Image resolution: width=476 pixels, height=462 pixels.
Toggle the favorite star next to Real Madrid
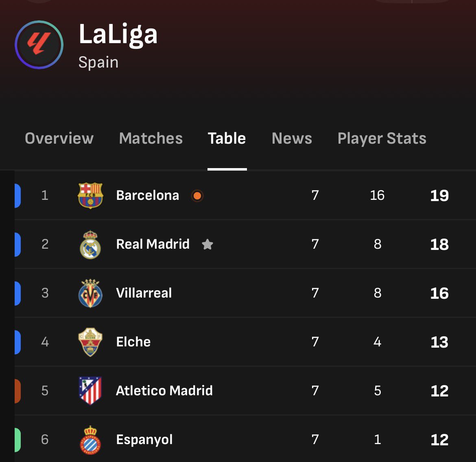207,244
